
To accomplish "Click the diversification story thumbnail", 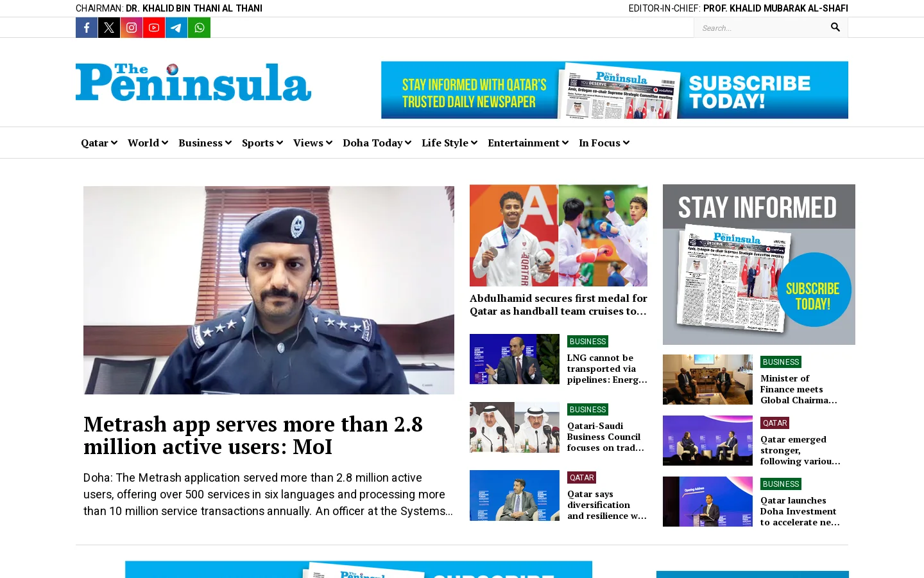I will pyautogui.click(x=515, y=495).
